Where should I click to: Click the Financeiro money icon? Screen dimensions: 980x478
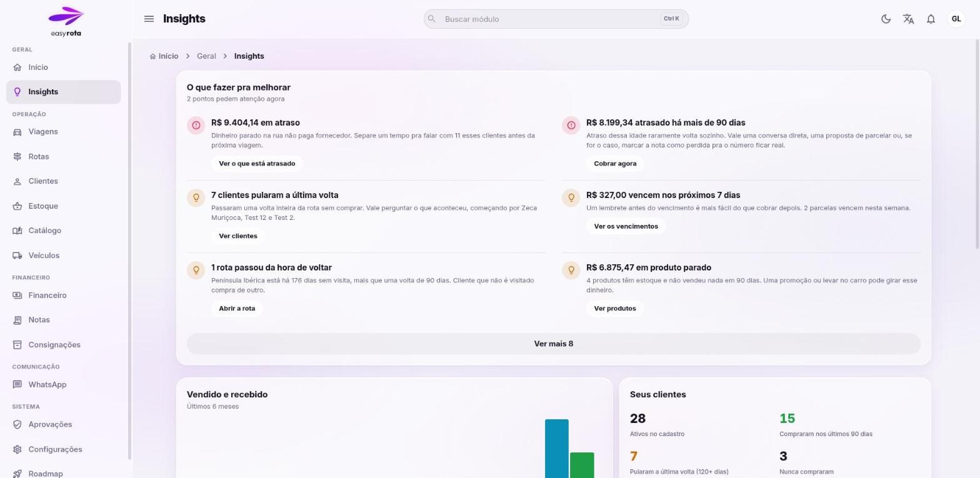(x=17, y=296)
